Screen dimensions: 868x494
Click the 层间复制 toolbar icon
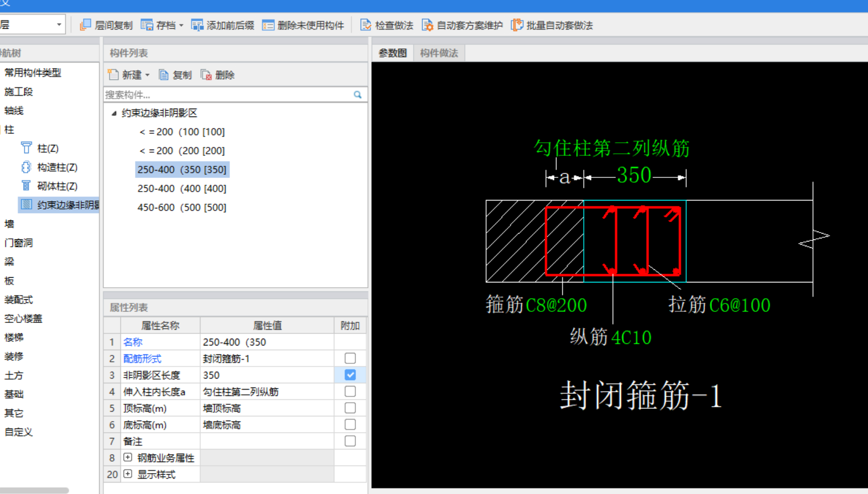[x=85, y=25]
